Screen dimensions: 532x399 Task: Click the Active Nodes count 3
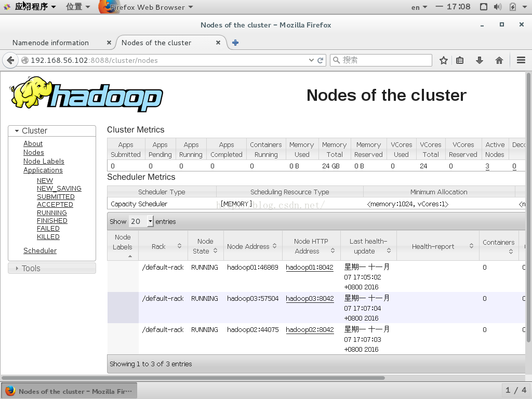(487, 166)
